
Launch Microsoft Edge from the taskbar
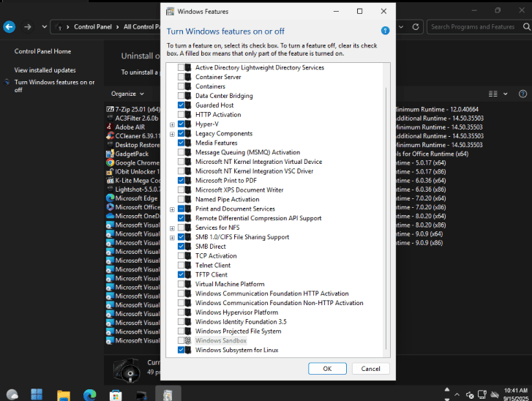tap(90, 395)
